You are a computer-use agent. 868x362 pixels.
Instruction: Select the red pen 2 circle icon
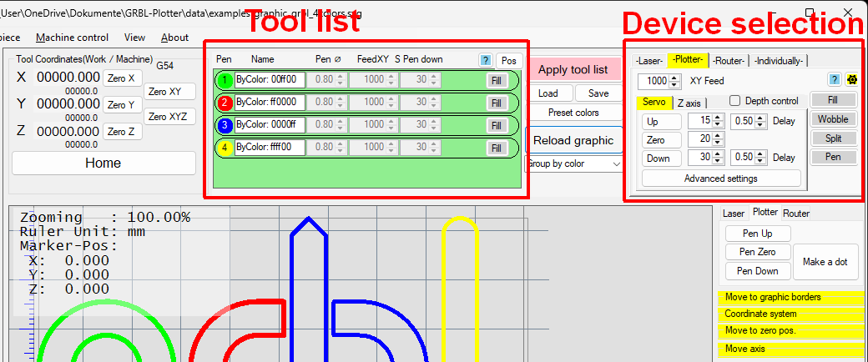point(224,103)
